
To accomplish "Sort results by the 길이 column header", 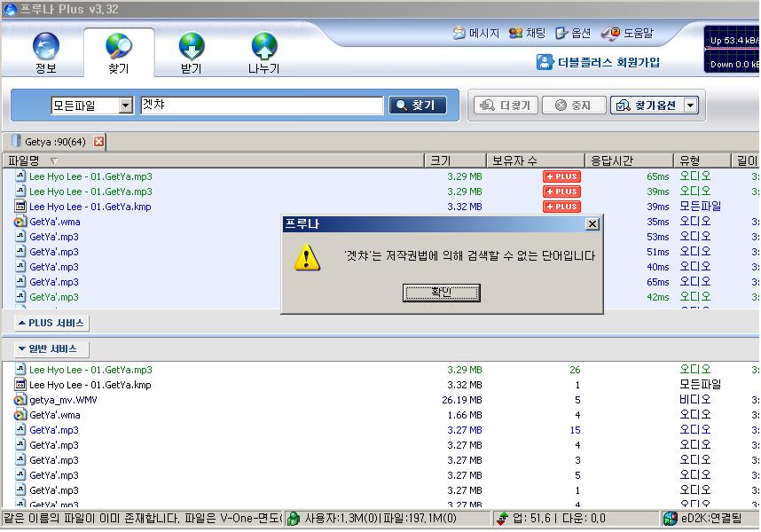I will 746,160.
